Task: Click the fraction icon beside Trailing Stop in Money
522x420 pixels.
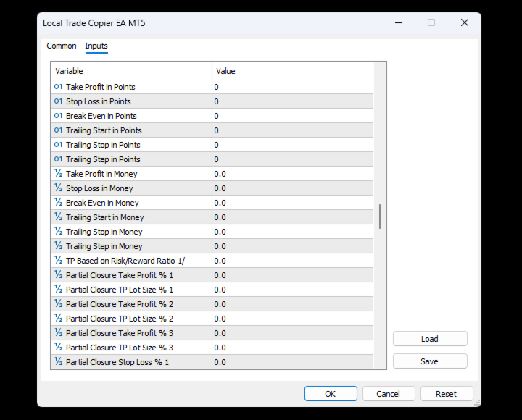Action: [58, 232]
